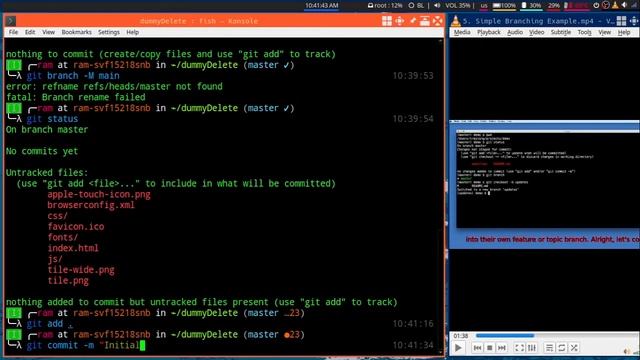640x360 pixels.
Task: Click the VLC video display area
Action: tap(544, 184)
